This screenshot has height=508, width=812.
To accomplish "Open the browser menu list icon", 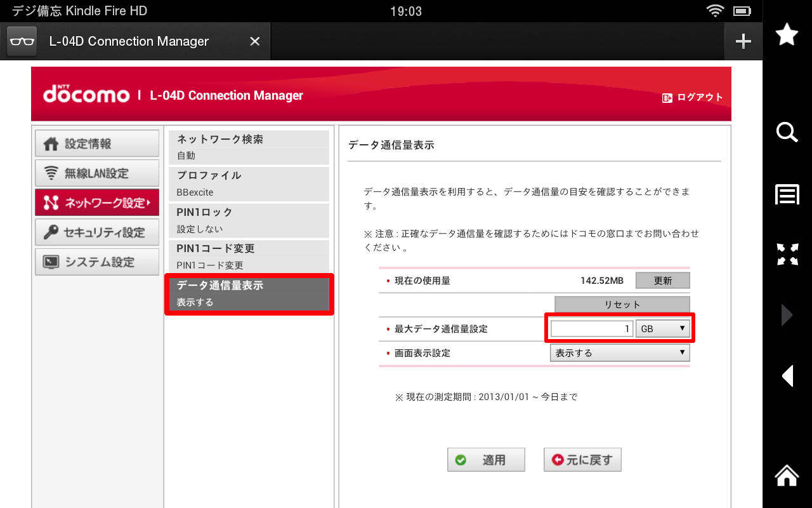I will click(x=787, y=195).
